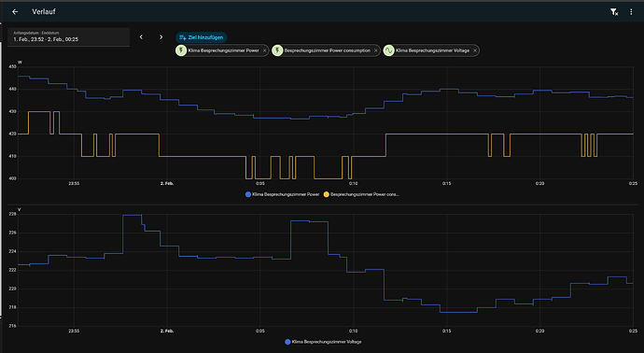Click the 0:15 label under power chart
The width and height of the screenshot is (644, 353).
coord(446,184)
